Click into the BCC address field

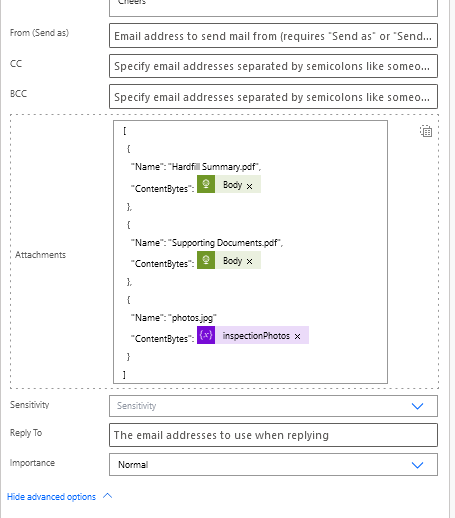273,97
